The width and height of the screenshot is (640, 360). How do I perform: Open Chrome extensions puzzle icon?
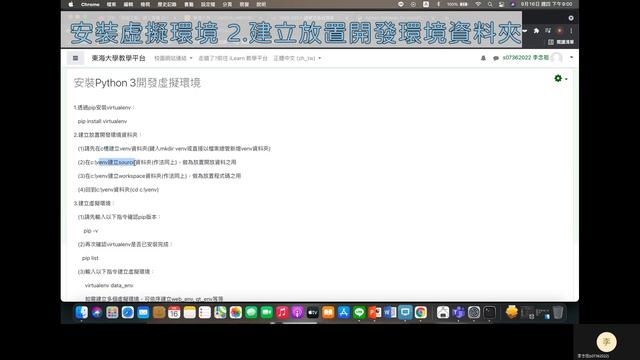click(536, 31)
